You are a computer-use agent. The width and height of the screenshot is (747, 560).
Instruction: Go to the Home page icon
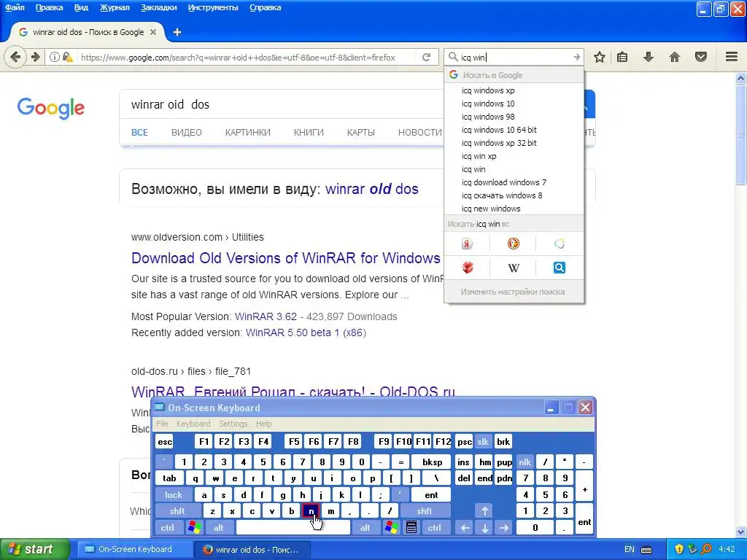[675, 57]
